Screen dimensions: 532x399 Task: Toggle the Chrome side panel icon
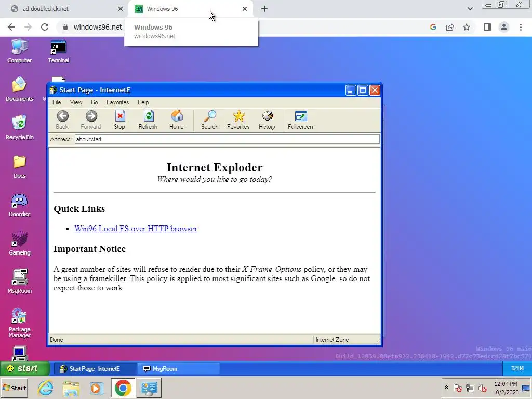click(487, 27)
